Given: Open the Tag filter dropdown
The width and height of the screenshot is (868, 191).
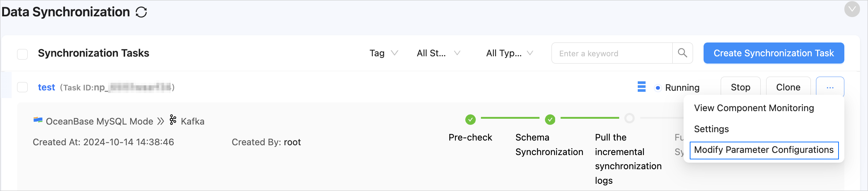Looking at the screenshot, I should (383, 53).
